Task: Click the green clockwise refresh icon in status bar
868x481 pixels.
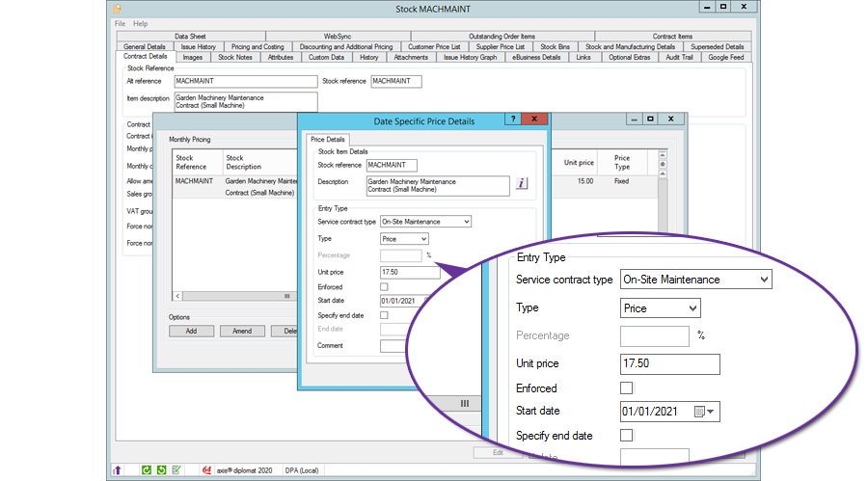Action: (147, 470)
